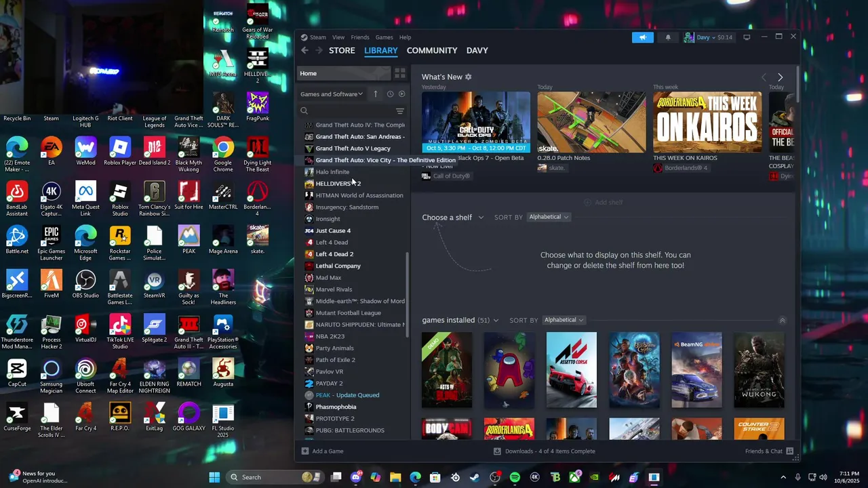Open Downloads - 4 of 4 Items Complete
Image resolution: width=868 pixels, height=488 pixels.
545,451
